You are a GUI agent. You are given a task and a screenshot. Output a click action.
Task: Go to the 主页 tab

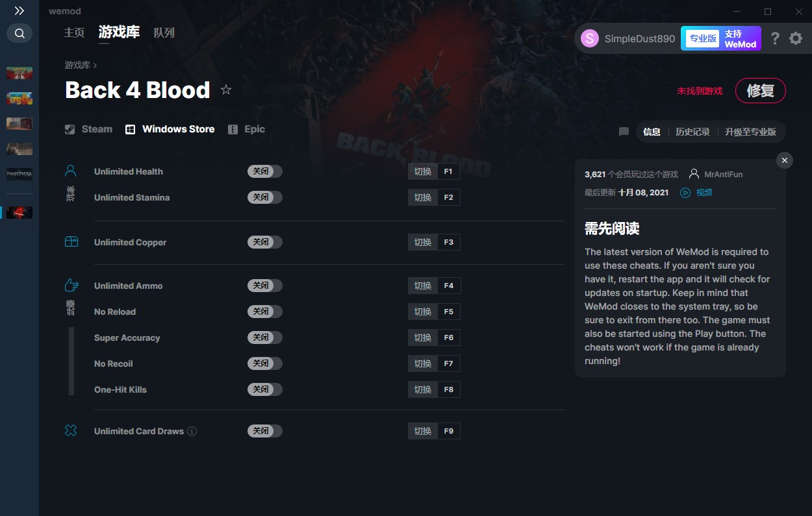coord(74,32)
